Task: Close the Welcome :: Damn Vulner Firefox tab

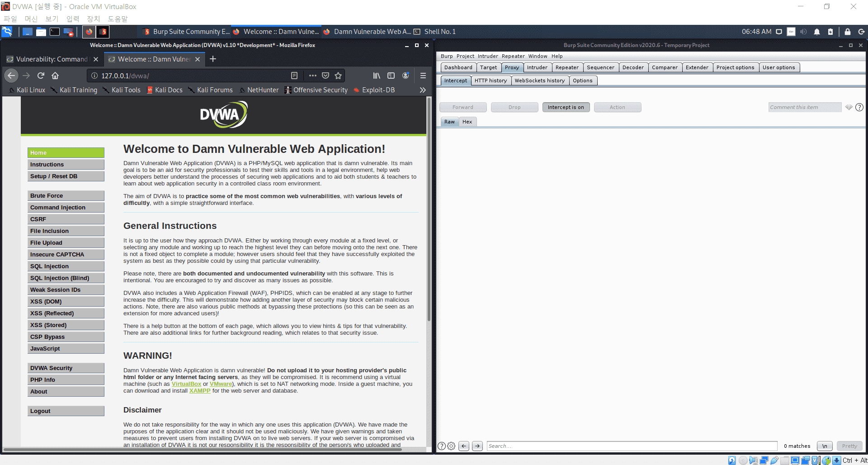Action: (198, 59)
